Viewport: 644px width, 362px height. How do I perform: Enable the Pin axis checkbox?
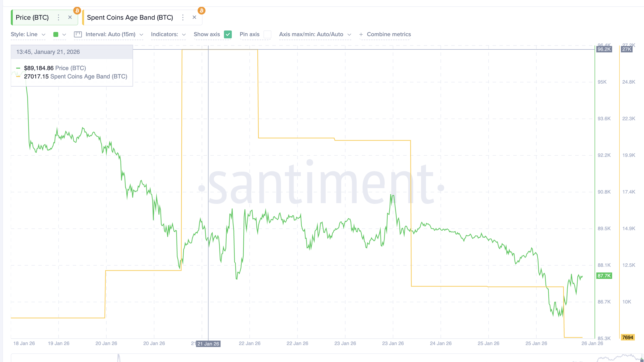pyautogui.click(x=267, y=34)
